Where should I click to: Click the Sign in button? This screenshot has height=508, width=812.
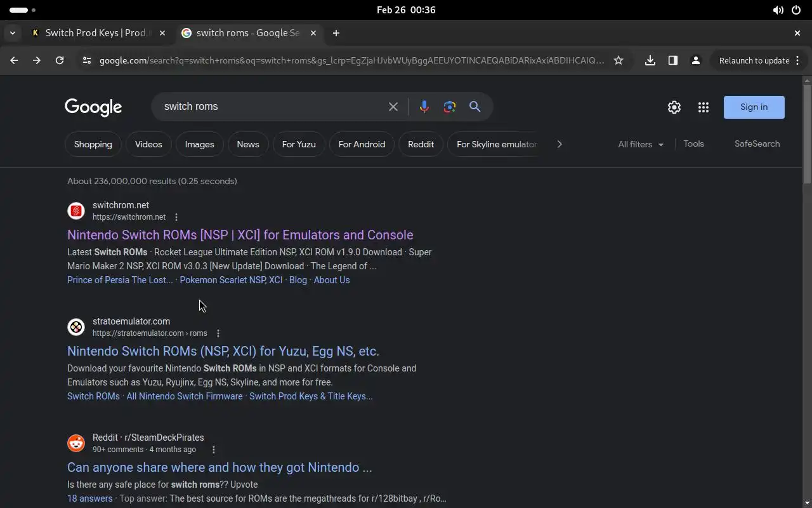(754, 107)
